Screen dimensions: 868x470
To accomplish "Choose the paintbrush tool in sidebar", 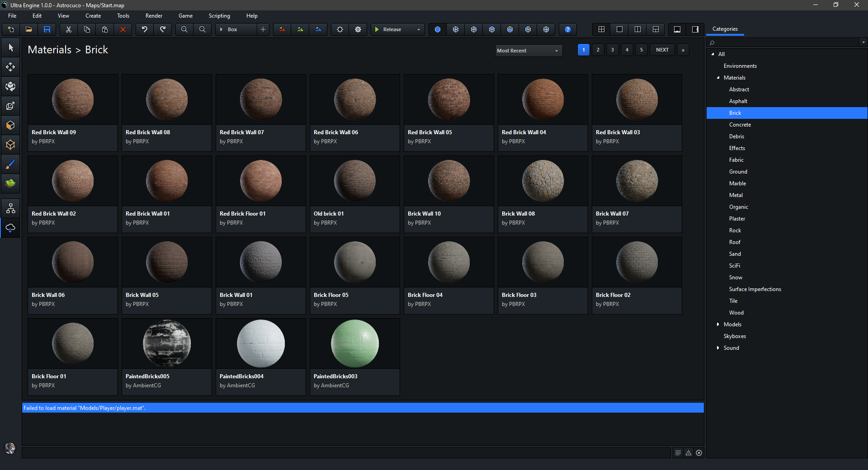I will click(10, 164).
